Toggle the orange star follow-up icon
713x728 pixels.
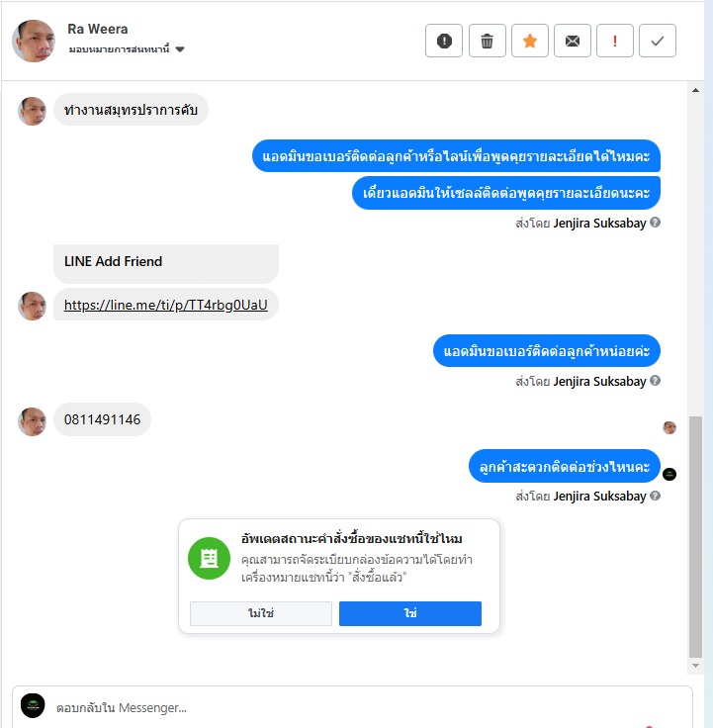[530, 41]
